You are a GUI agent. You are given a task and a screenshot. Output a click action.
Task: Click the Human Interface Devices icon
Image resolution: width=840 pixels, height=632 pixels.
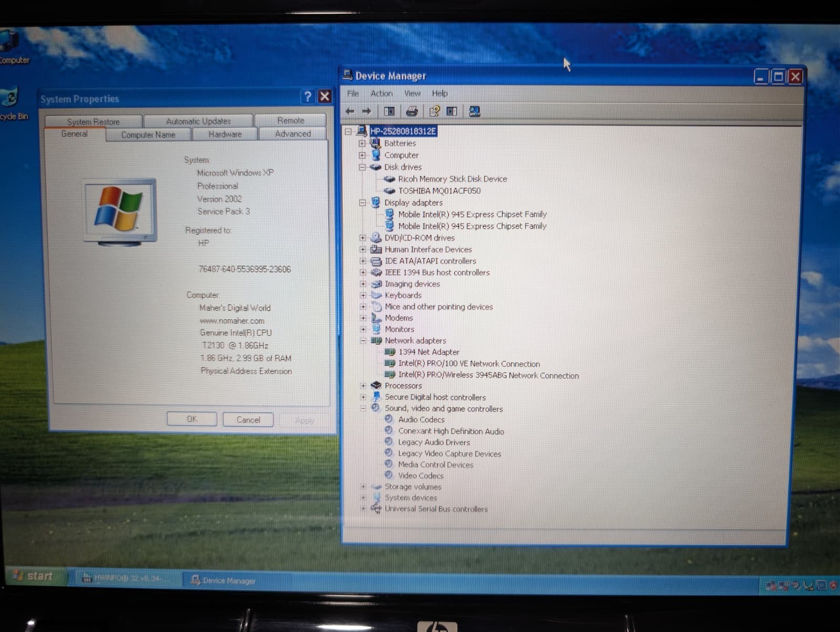(x=376, y=249)
